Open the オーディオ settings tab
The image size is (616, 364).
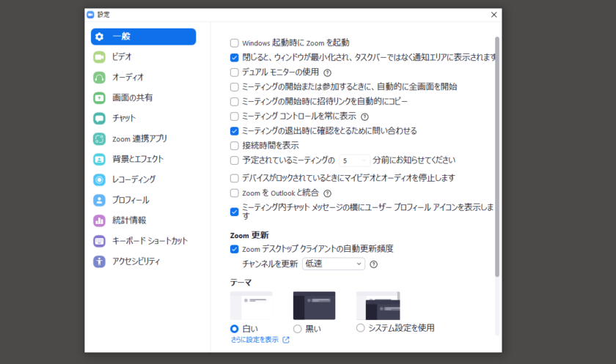point(144,78)
